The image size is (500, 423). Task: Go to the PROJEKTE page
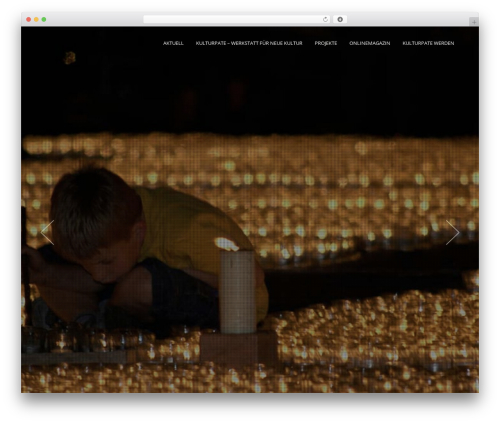point(326,43)
